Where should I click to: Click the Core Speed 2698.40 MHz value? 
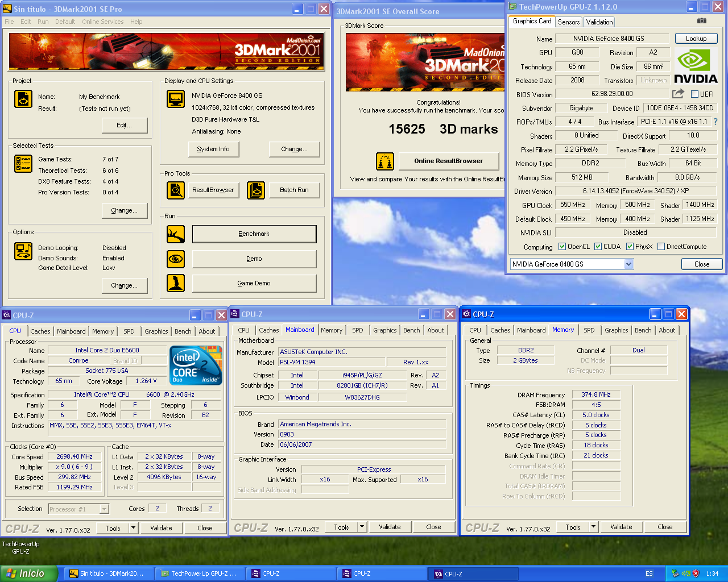click(75, 456)
